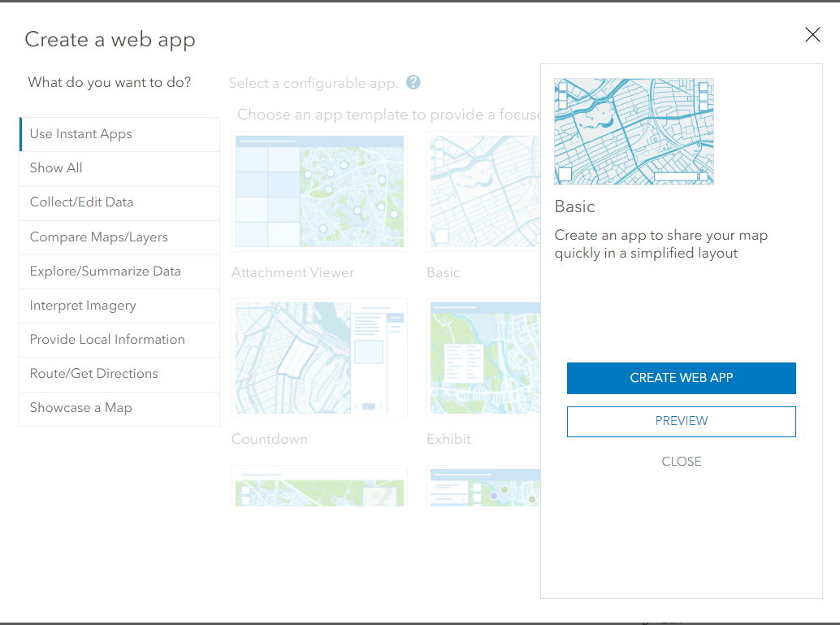Select the Interpret Imagery category
Viewport: 840px width, 625px height.
(82, 305)
